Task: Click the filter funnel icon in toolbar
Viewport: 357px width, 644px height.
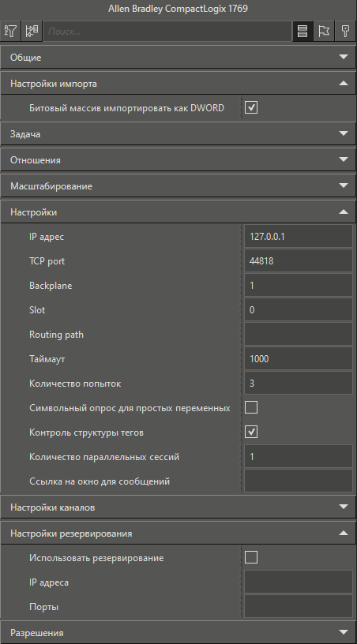Action: pos(11,31)
